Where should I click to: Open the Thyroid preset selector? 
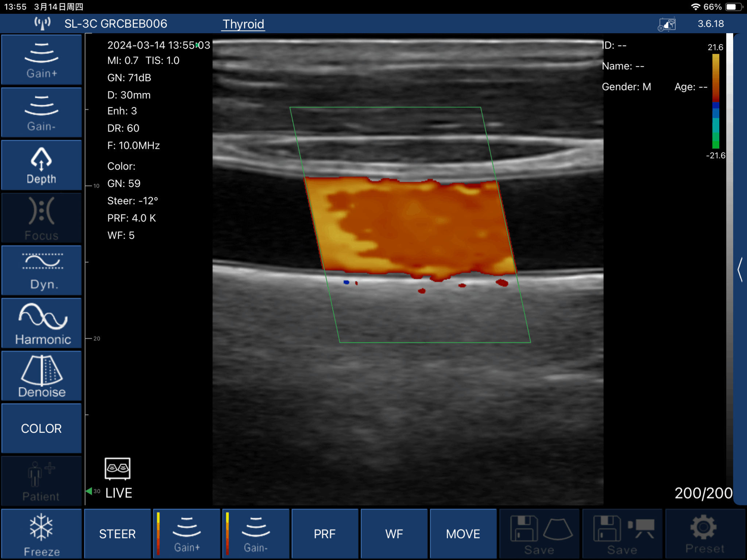(243, 24)
